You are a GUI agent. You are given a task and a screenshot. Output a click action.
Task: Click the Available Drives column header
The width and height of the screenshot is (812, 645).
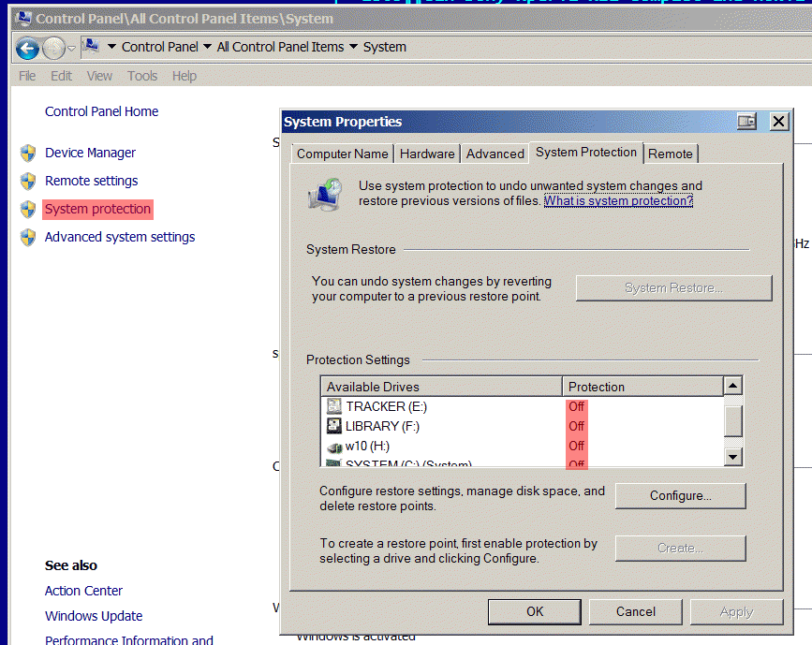[442, 387]
